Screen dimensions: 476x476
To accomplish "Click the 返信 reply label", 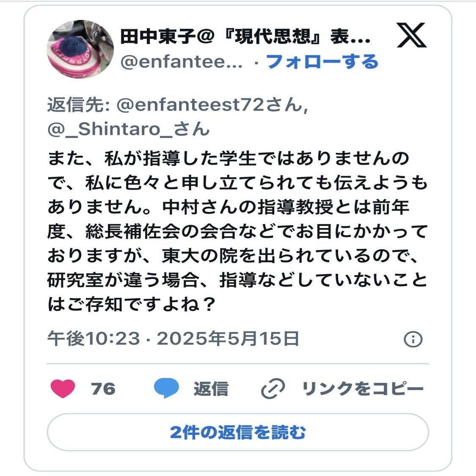I will [x=211, y=388].
